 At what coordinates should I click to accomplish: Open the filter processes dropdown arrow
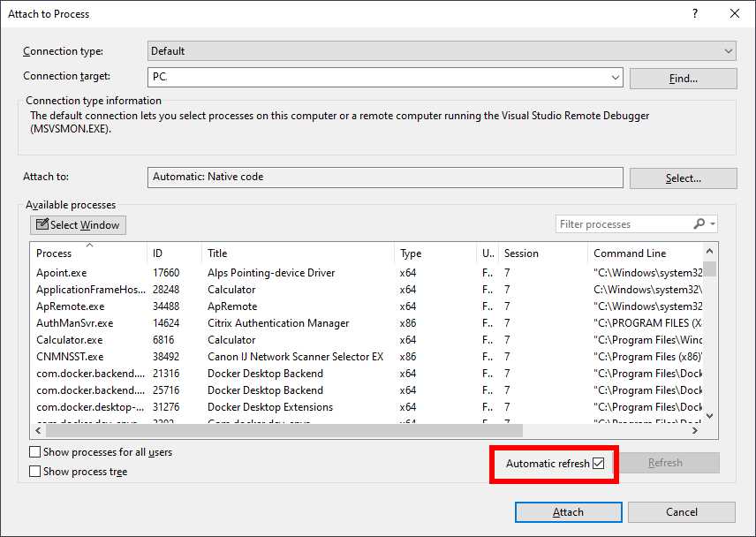(711, 223)
